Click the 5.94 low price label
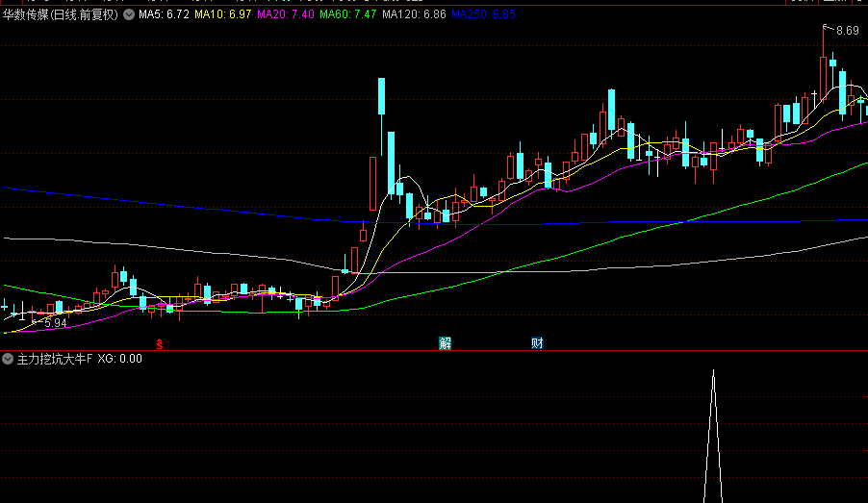Image resolution: width=868 pixels, height=503 pixels. click(56, 323)
